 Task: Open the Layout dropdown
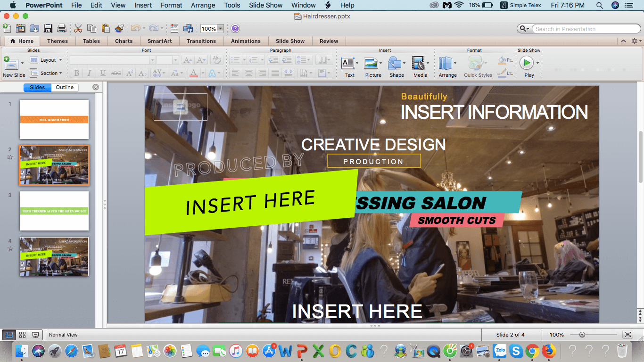click(46, 60)
